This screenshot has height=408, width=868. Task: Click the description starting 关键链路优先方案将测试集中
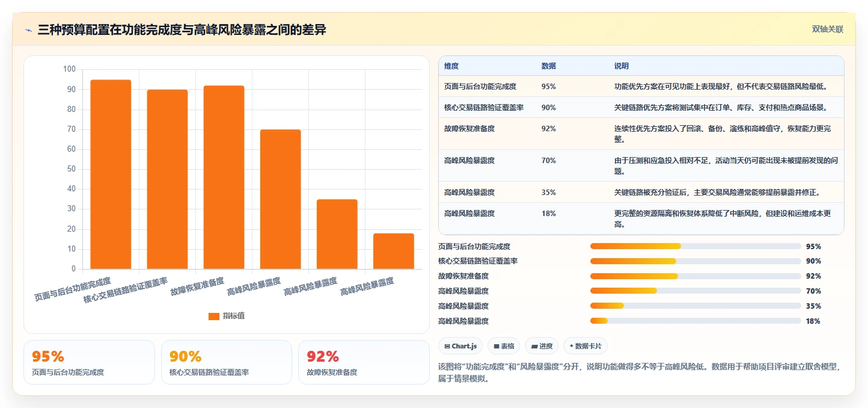[721, 108]
